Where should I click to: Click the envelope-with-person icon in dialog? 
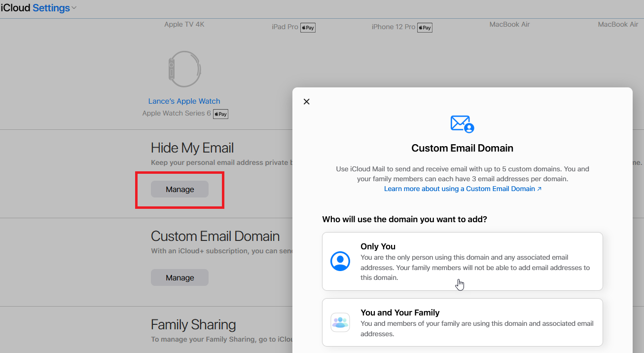click(x=462, y=124)
